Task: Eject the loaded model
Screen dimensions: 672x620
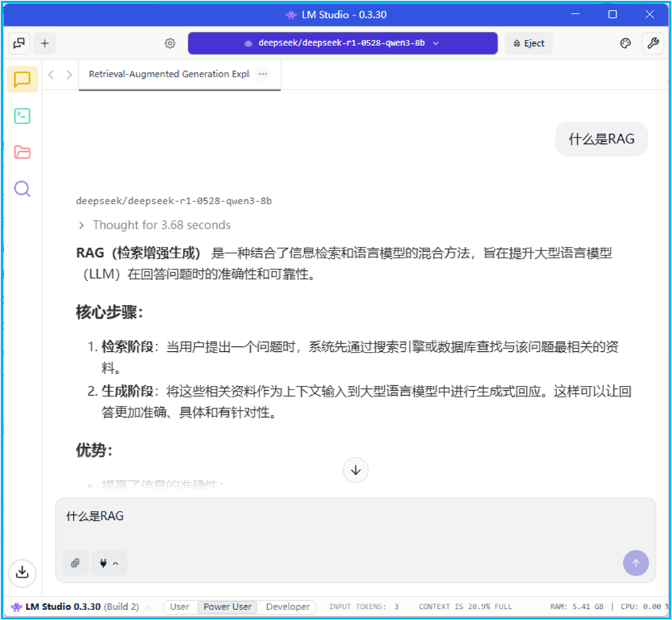Action: click(528, 43)
